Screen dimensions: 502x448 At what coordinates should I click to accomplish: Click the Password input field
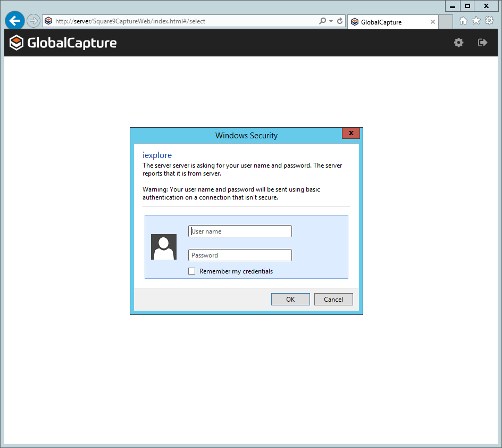(x=240, y=255)
